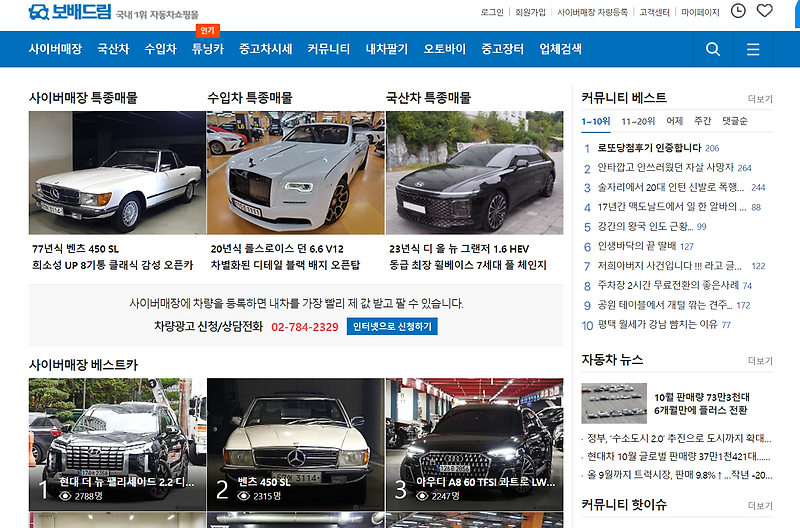The width and height of the screenshot is (800, 528).
Task: Select 중고차시세 menu item
Action: coord(265,49)
